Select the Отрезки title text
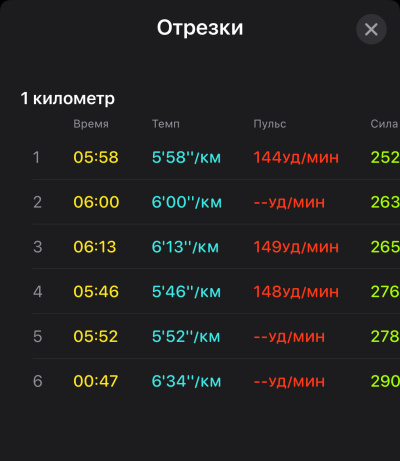This screenshot has height=461, width=400. pyautogui.click(x=200, y=28)
